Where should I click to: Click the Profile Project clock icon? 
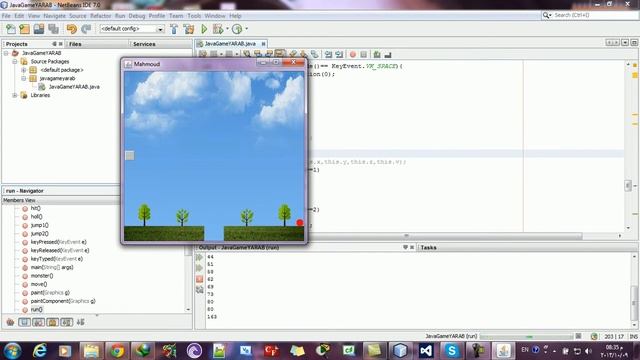(x=237, y=29)
